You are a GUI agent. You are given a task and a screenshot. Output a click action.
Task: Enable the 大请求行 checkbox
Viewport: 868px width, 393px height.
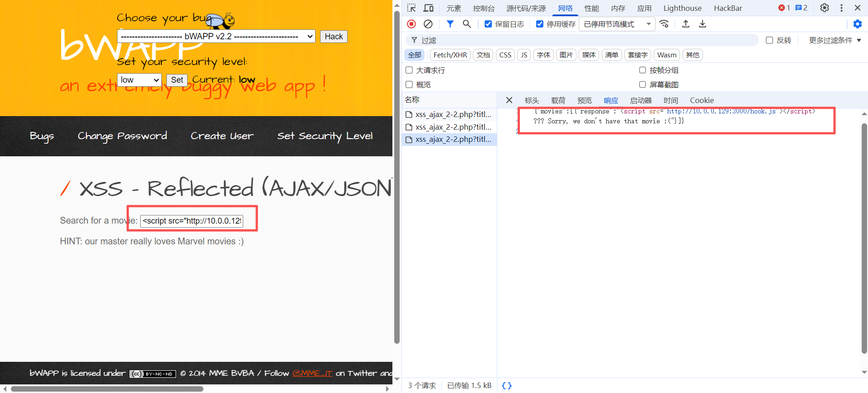coord(409,70)
